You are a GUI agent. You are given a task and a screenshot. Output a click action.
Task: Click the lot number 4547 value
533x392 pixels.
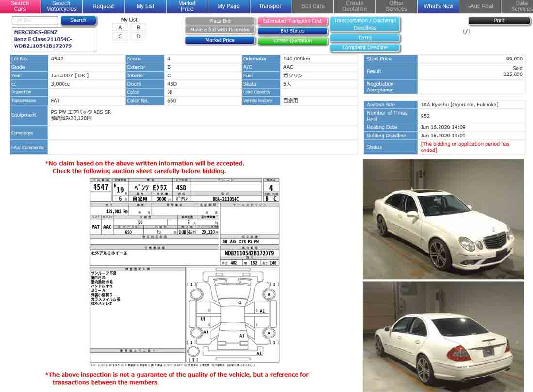point(57,59)
